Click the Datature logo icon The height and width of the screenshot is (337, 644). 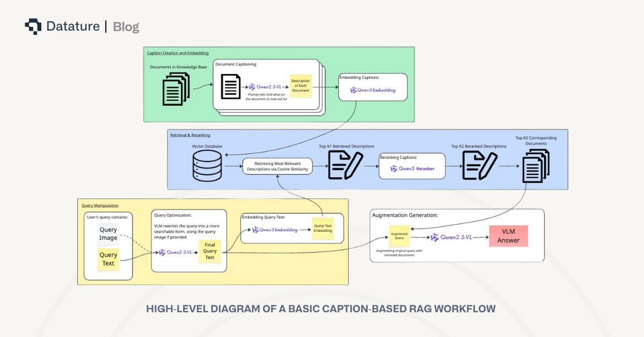tap(33, 25)
